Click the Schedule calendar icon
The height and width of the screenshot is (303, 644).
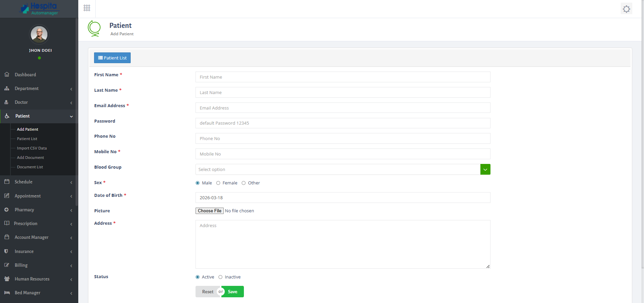[7, 181]
